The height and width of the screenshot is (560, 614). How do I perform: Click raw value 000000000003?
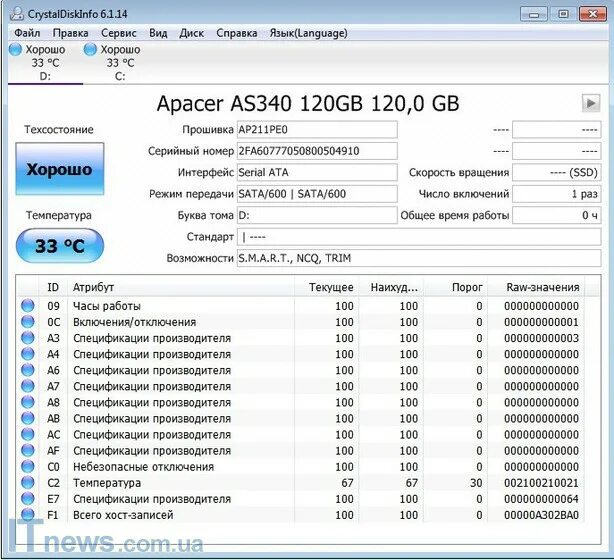[x=541, y=338]
